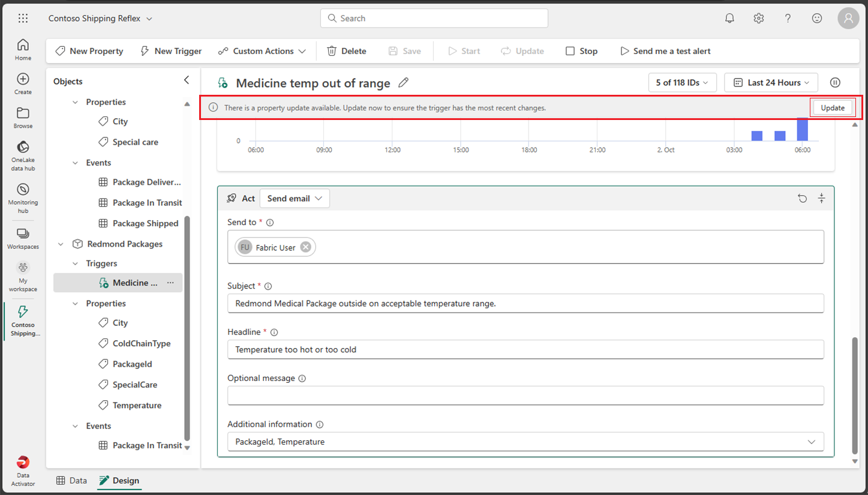Reset the Act card with undo icon
This screenshot has width=868, height=495.
(x=803, y=199)
